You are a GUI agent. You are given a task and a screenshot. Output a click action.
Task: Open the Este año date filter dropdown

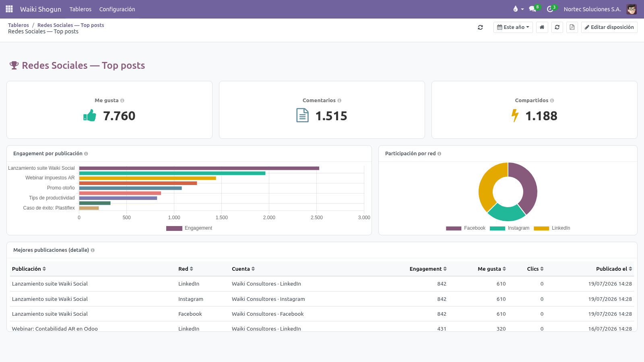513,27
